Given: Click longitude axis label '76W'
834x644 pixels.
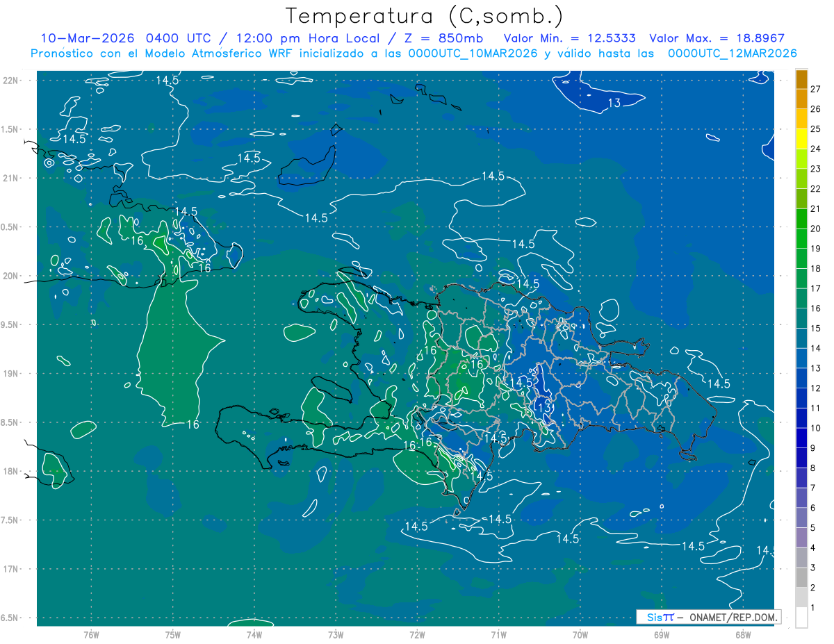Looking at the screenshot, I should click(x=91, y=634).
